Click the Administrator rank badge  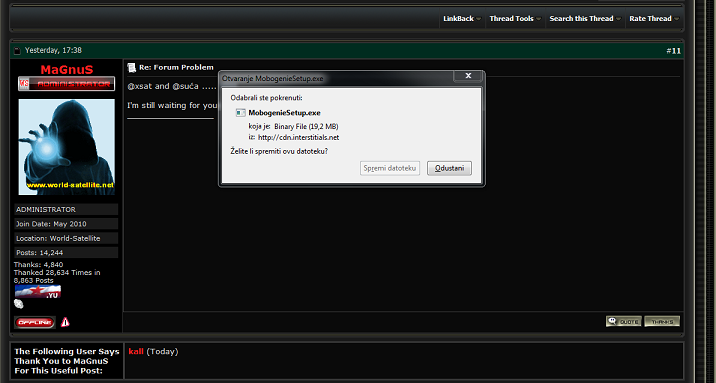[67, 84]
